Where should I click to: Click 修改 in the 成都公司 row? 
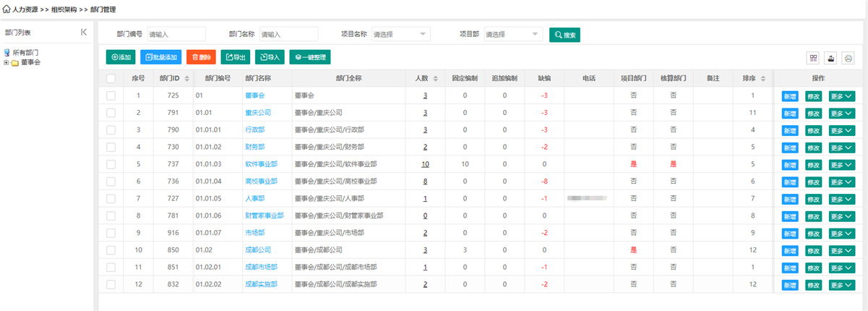tap(813, 251)
